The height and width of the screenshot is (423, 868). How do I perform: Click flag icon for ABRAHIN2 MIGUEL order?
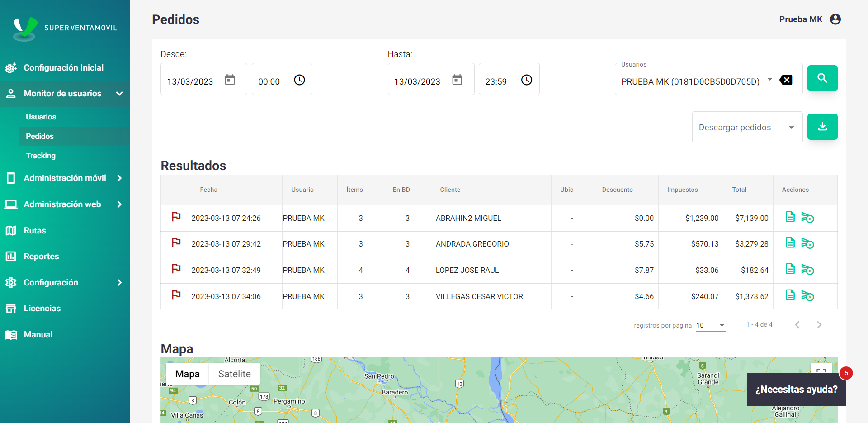click(176, 217)
